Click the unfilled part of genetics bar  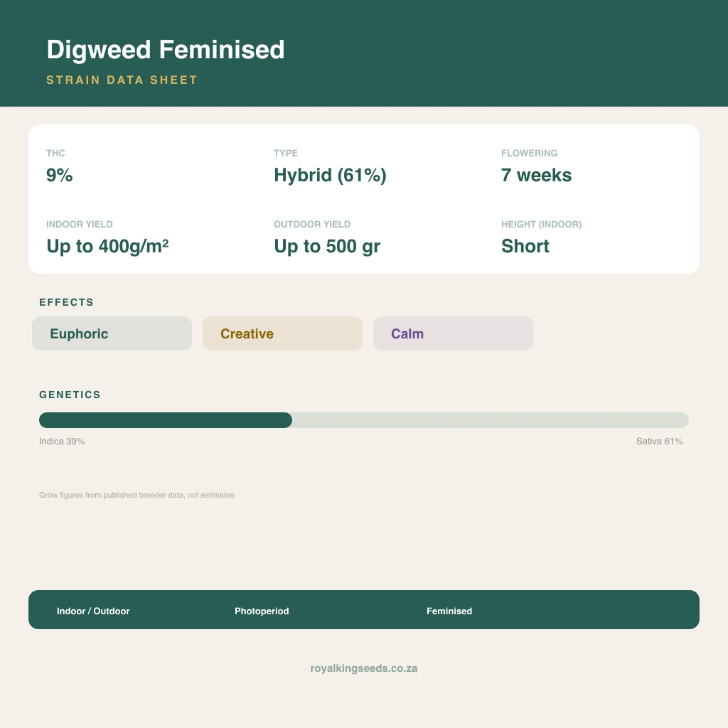[x=491, y=420]
